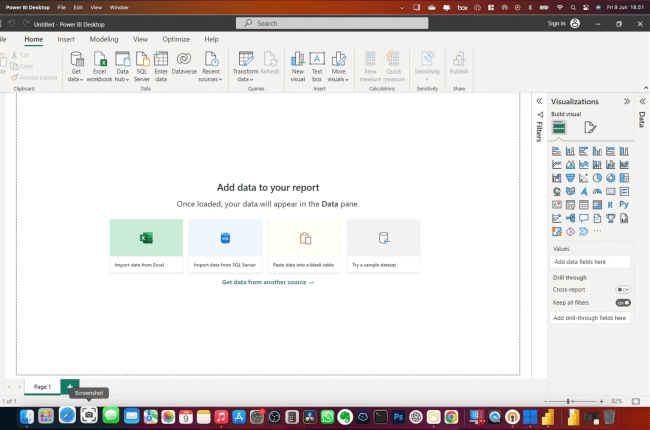Select the Treemap visual
The width and height of the screenshot is (650, 430).
click(x=624, y=178)
